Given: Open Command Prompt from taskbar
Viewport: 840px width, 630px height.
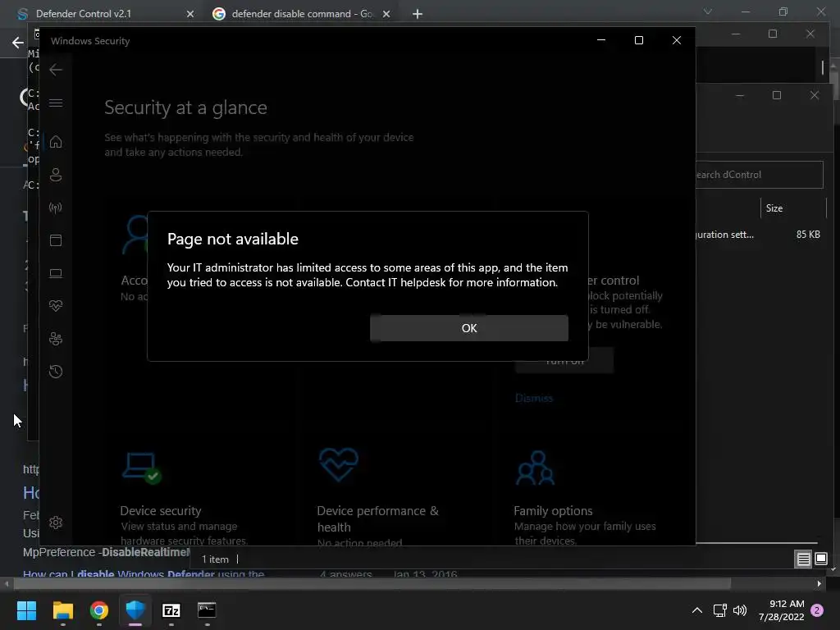Looking at the screenshot, I should coord(207,610).
